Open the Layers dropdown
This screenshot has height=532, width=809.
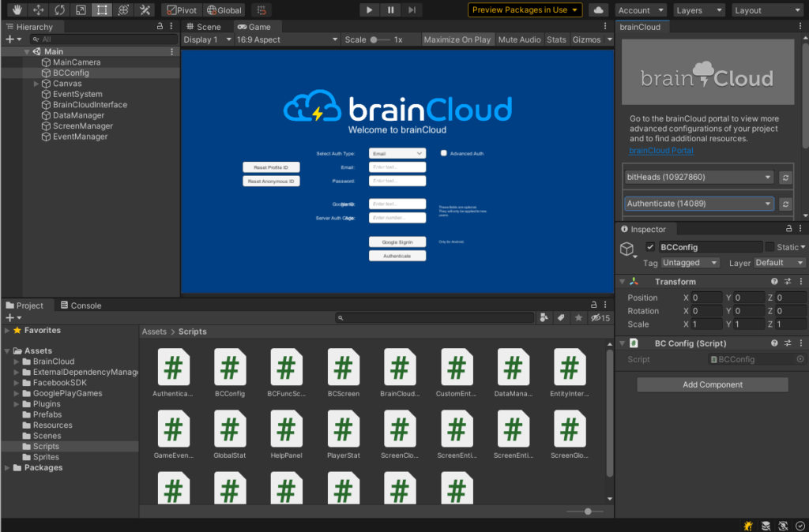(698, 10)
